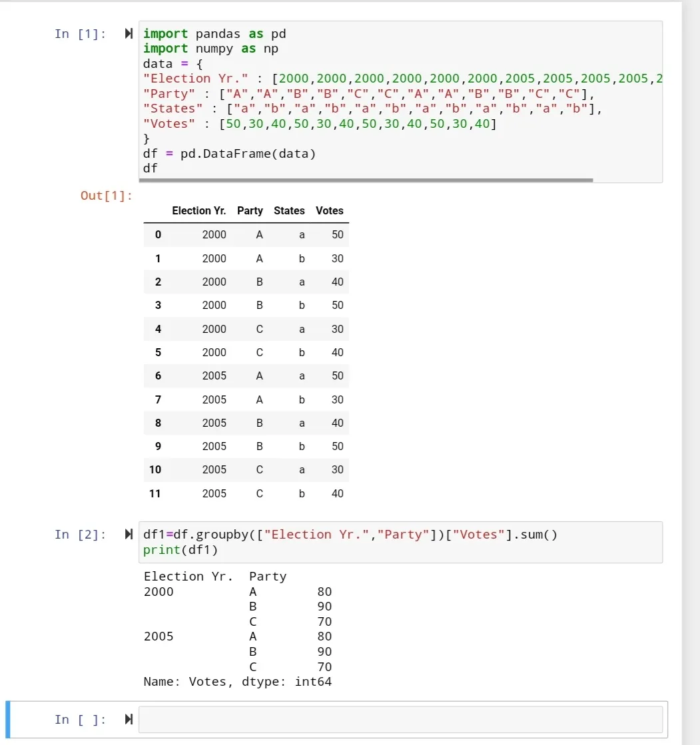Click the "Party" list line in cell 1
This screenshot has width=700, height=745.
[x=369, y=94]
